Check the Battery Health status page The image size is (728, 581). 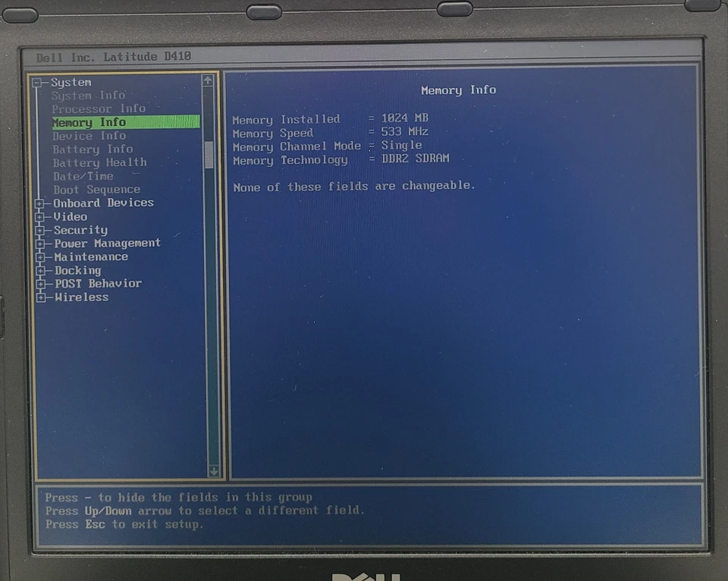[x=99, y=162]
